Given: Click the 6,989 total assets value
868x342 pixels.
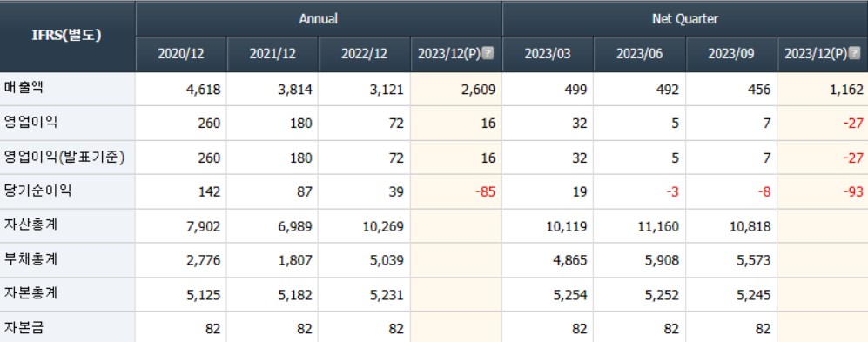Looking at the screenshot, I should click(x=296, y=226).
